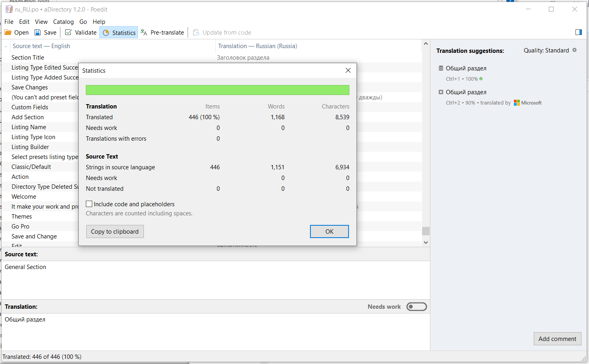The height and width of the screenshot is (364, 589).
Task: Click the string list scrollbar thumb
Action: pyautogui.click(x=426, y=231)
